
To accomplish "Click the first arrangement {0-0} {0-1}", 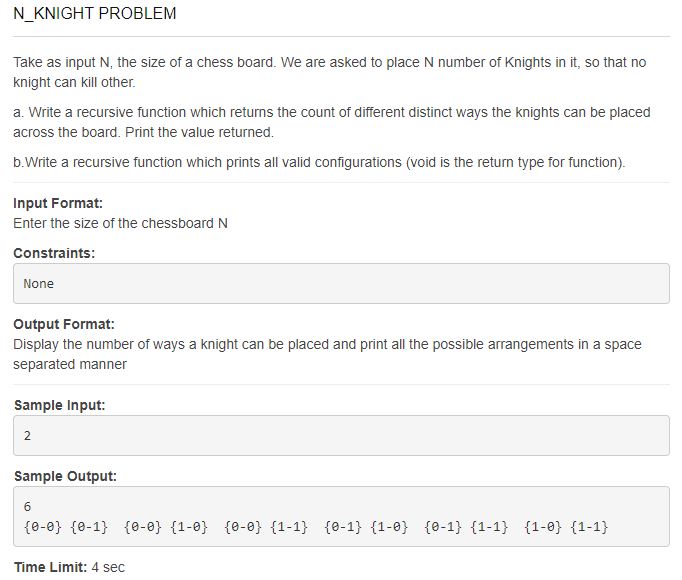I will (x=66, y=527).
